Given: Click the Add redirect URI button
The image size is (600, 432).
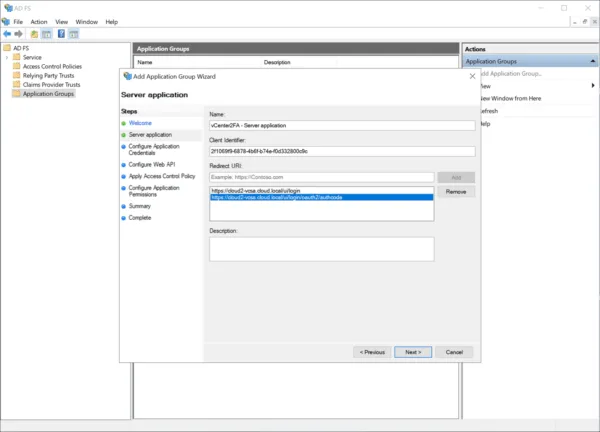Looking at the screenshot, I should click(x=456, y=178).
